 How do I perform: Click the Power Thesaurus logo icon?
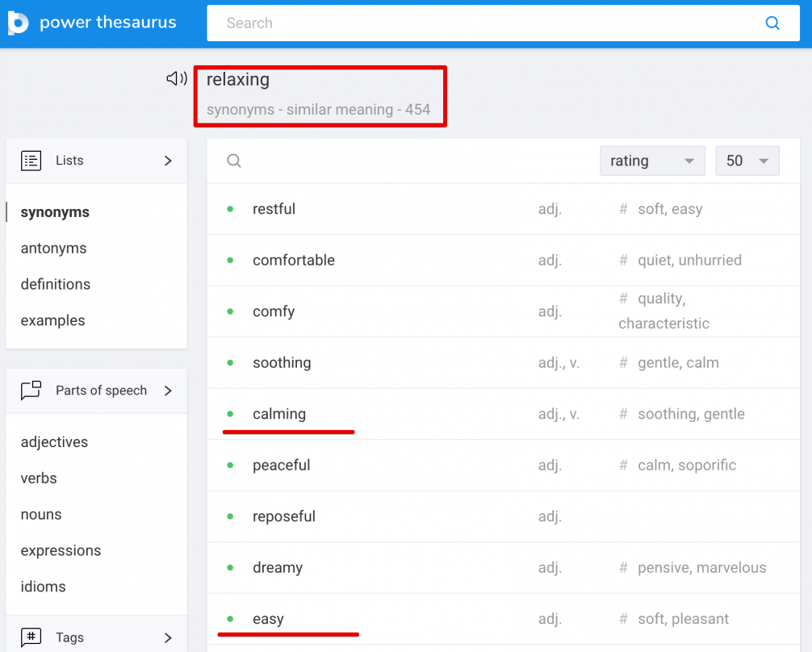click(x=16, y=23)
